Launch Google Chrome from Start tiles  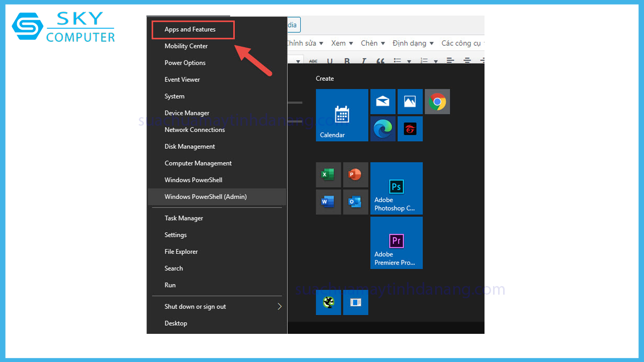437,102
